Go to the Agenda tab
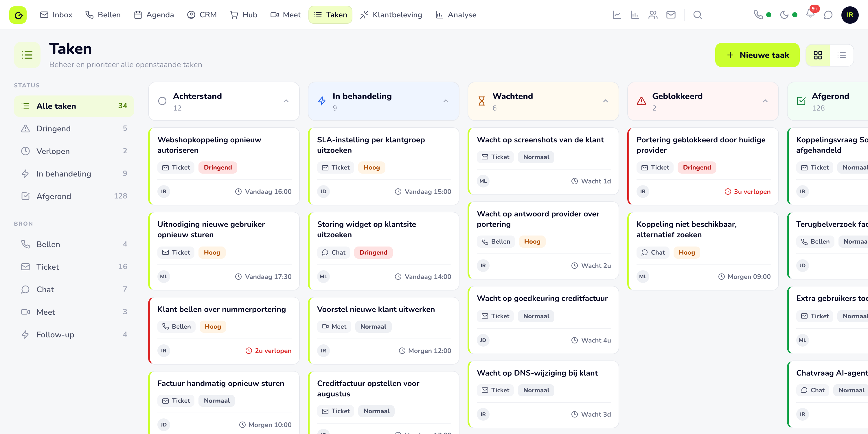The width and height of the screenshot is (868, 434). (x=154, y=15)
